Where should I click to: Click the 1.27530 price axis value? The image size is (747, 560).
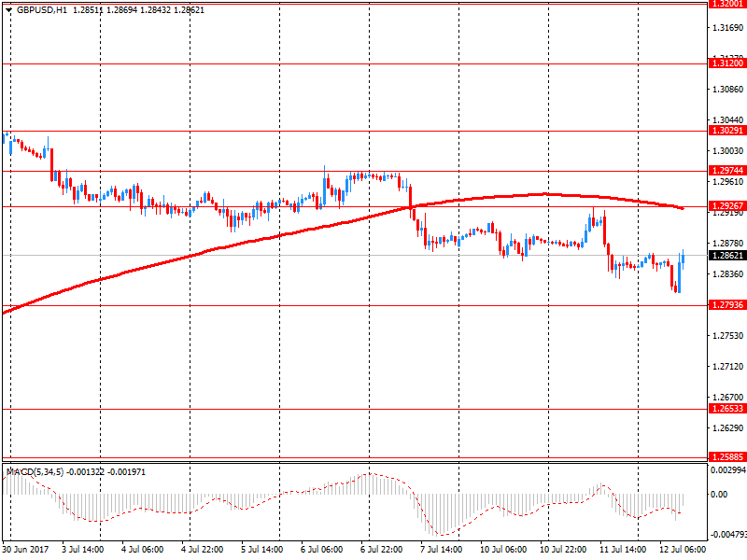(727, 336)
